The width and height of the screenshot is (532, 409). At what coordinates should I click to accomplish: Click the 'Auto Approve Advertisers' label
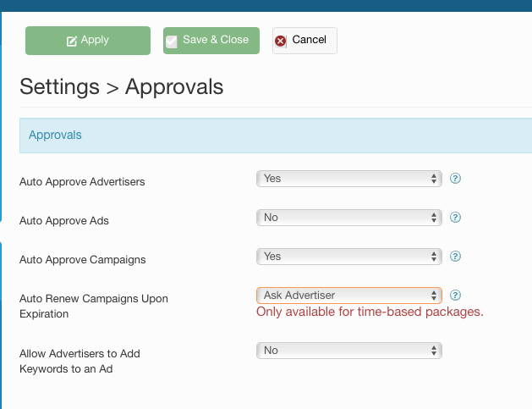pyautogui.click(x=82, y=182)
